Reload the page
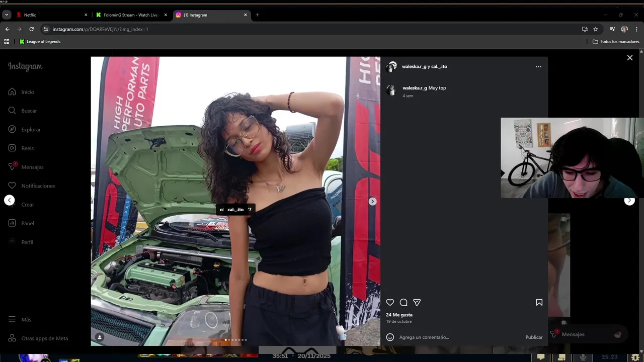The image size is (644, 362). [x=31, y=29]
